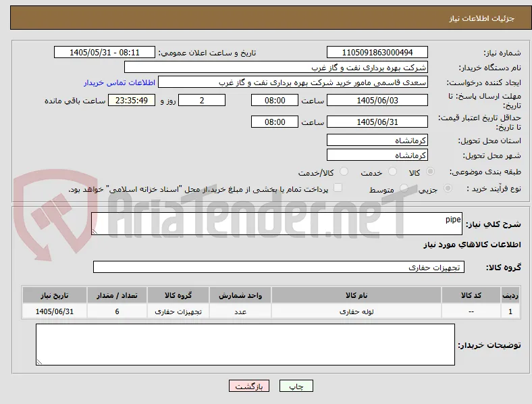Screen dimensions: 532x404
Task: Click the تجهیزات حفاری cell in table row
Action: point(178,311)
